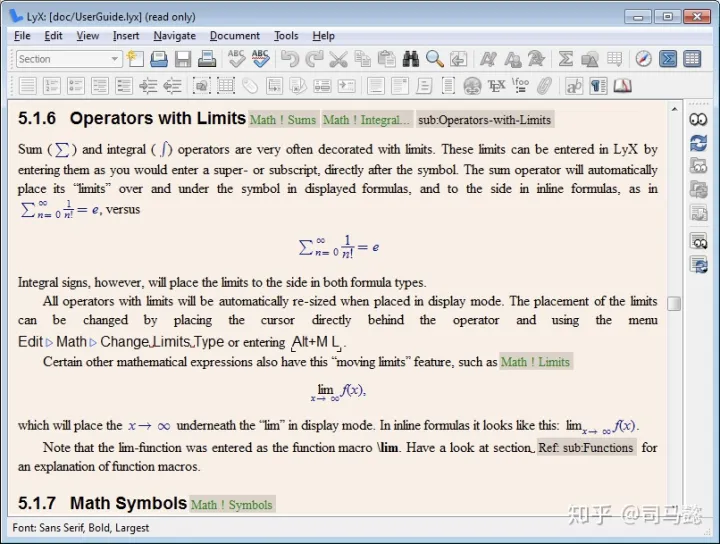Open the Insert menu
The width and height of the screenshot is (720, 544).
[126, 36]
